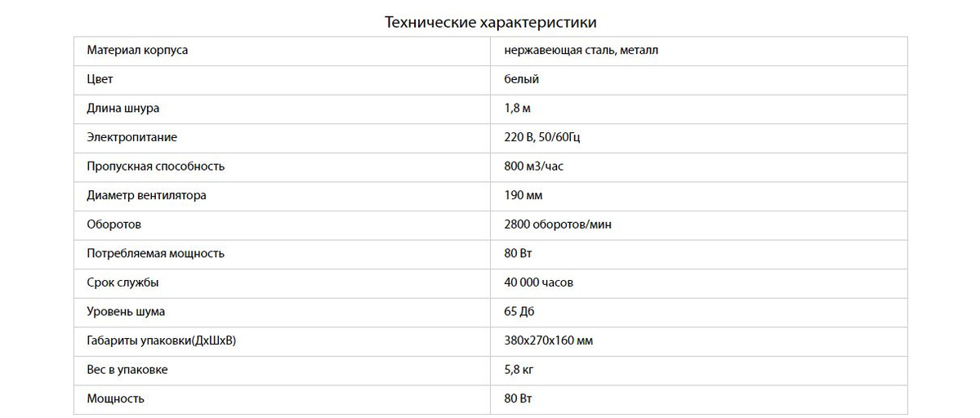980x418 pixels.
Task: Click the '1,8 м' cord length value
Action: (518, 109)
